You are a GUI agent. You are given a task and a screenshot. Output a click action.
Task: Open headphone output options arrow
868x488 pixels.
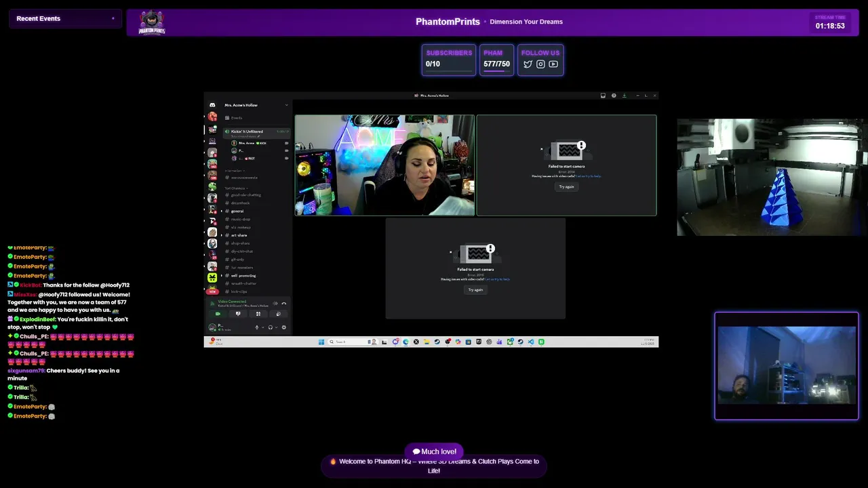click(276, 327)
